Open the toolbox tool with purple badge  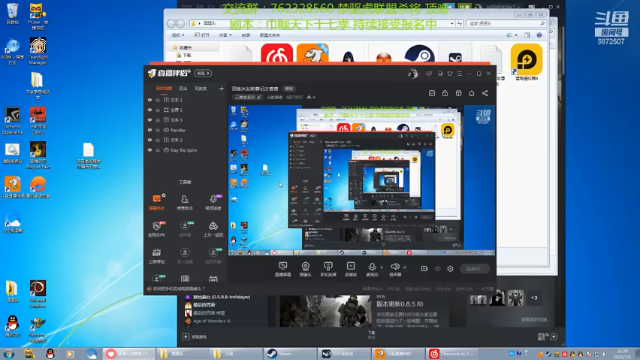[x=213, y=202]
